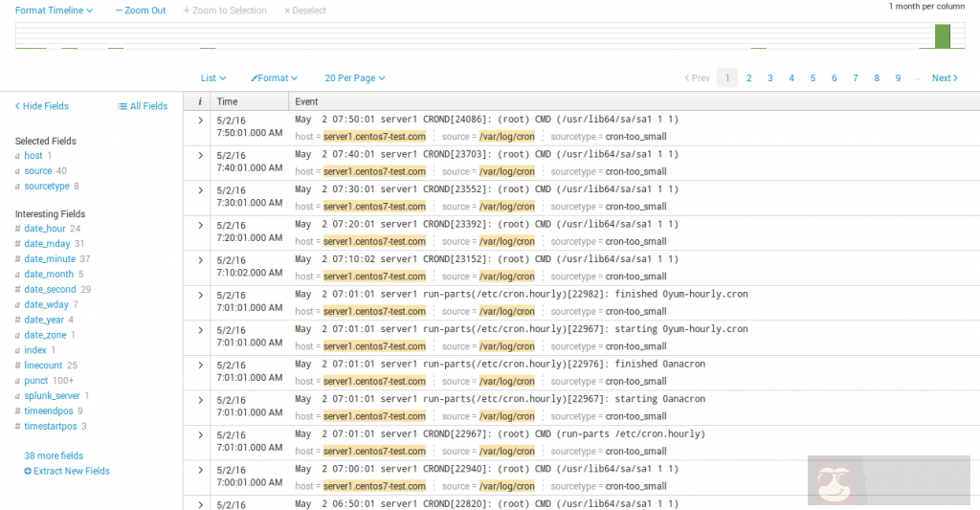
Task: Open the Format Timeline dropdown
Action: click(x=54, y=10)
